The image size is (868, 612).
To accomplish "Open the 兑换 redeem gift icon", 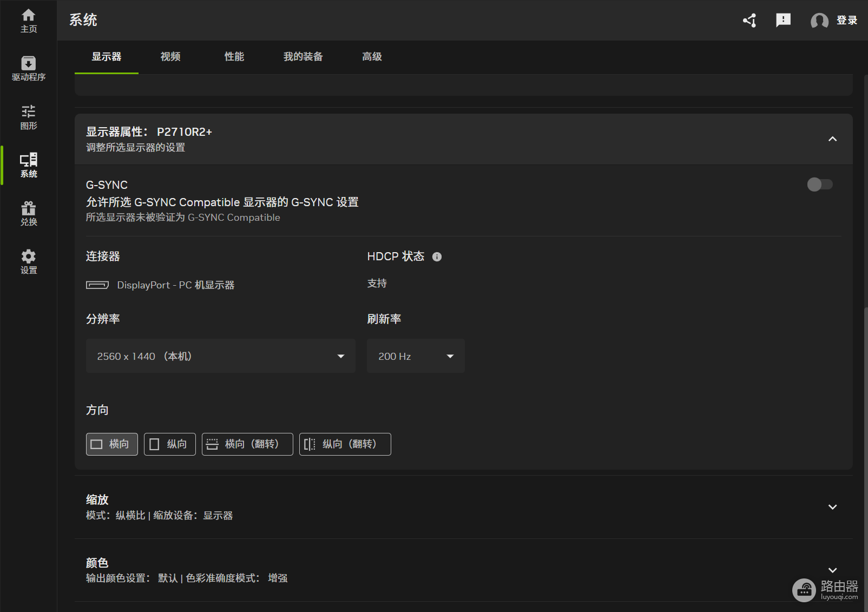I will 29,213.
